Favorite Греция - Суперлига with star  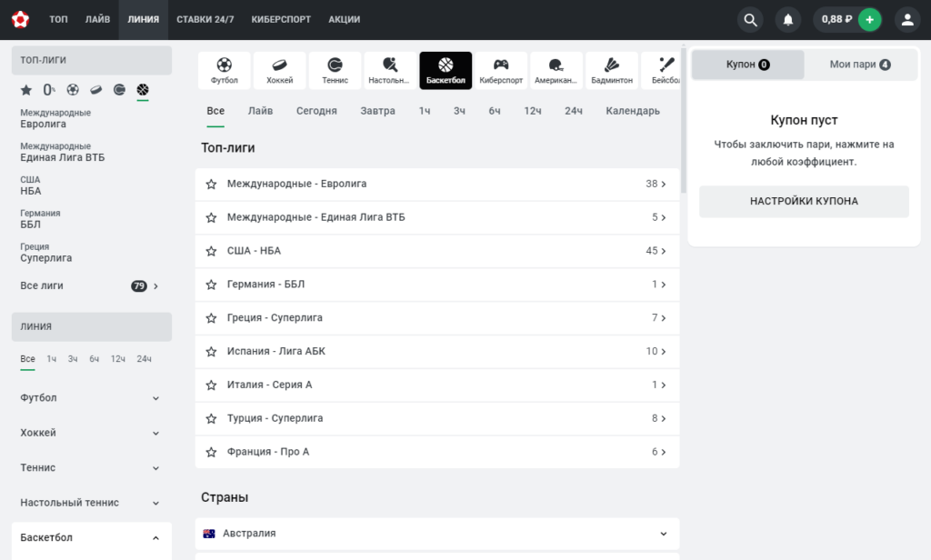211,317
